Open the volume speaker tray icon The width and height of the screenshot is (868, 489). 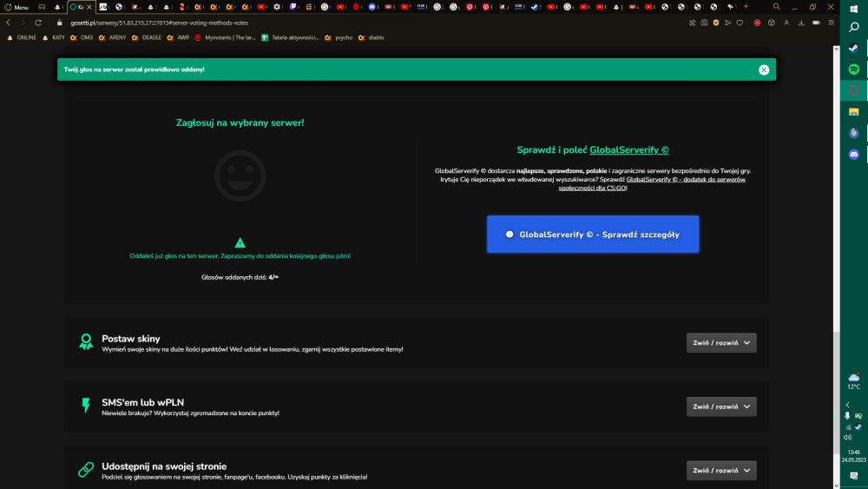pos(847,438)
